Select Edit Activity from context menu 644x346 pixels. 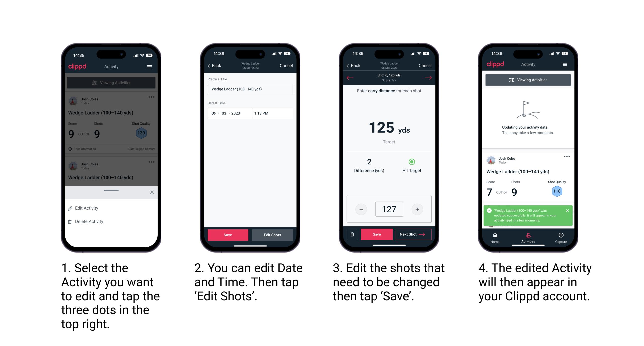coord(87,208)
